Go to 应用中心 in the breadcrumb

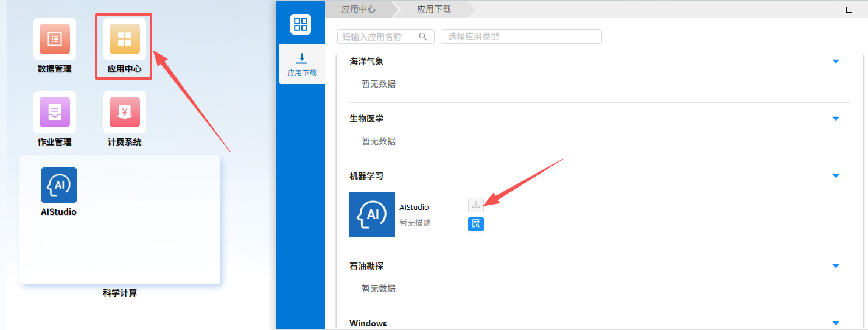[359, 9]
